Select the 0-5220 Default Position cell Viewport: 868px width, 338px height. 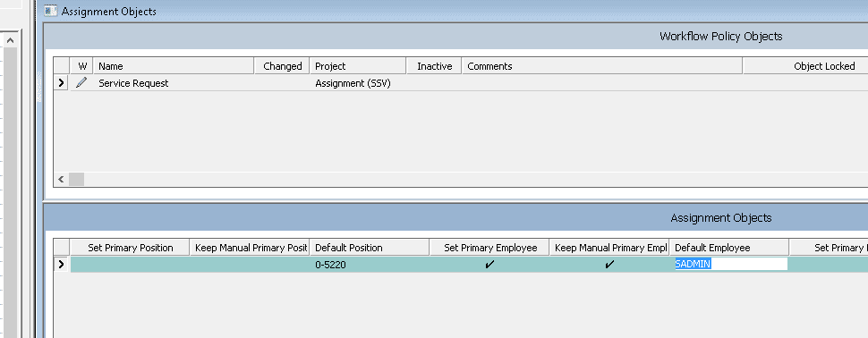coord(370,265)
